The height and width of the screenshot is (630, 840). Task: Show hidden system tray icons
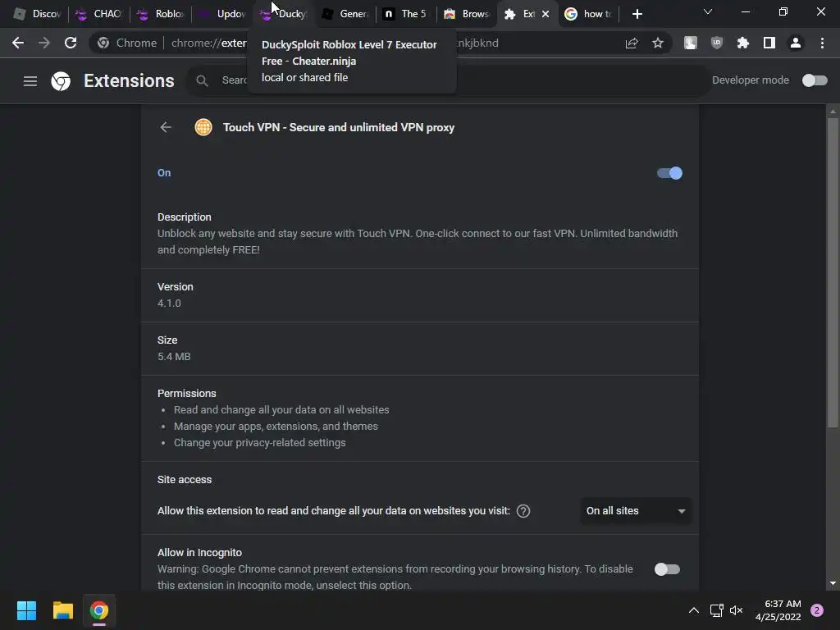(x=693, y=610)
